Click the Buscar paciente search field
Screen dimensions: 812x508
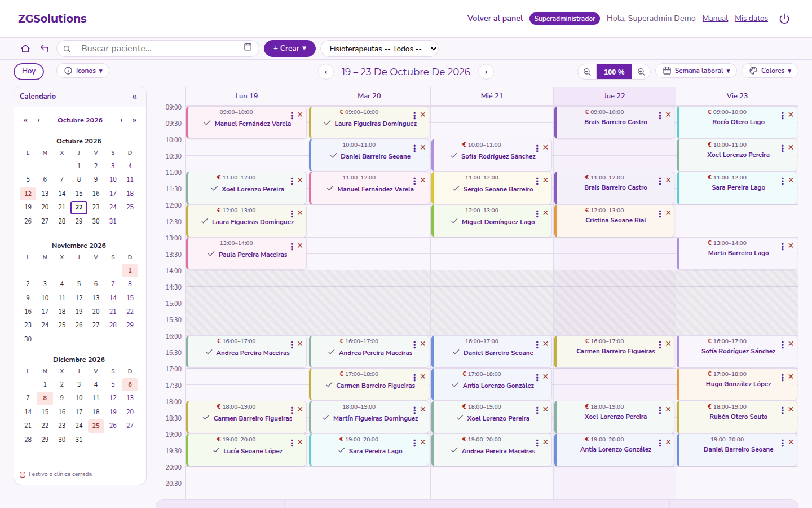pyautogui.click(x=158, y=49)
